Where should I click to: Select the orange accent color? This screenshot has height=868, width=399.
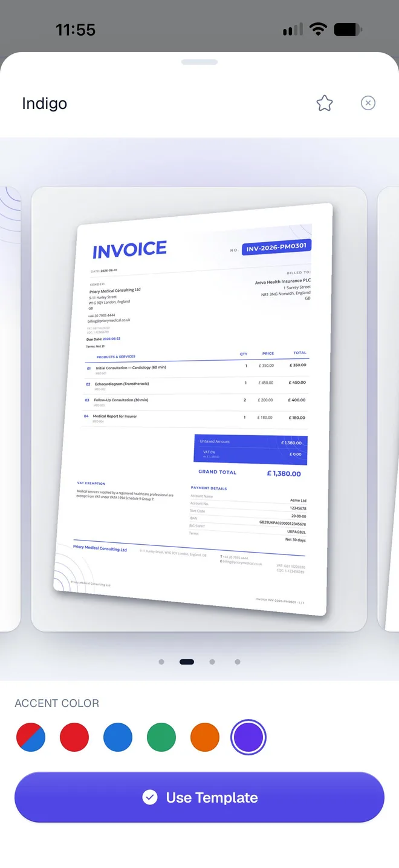(x=205, y=737)
